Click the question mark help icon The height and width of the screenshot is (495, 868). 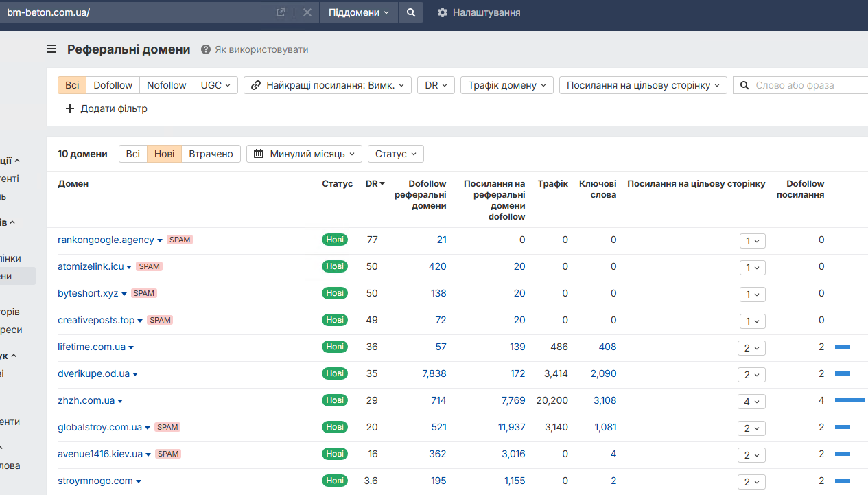click(205, 49)
